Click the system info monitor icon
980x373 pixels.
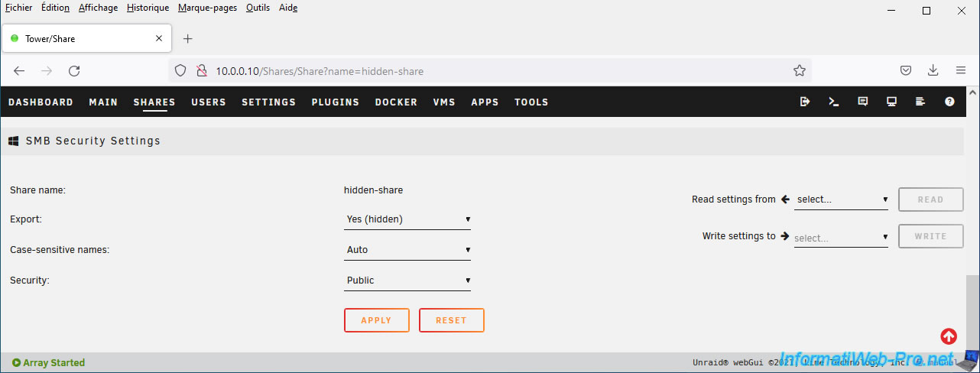click(x=891, y=102)
